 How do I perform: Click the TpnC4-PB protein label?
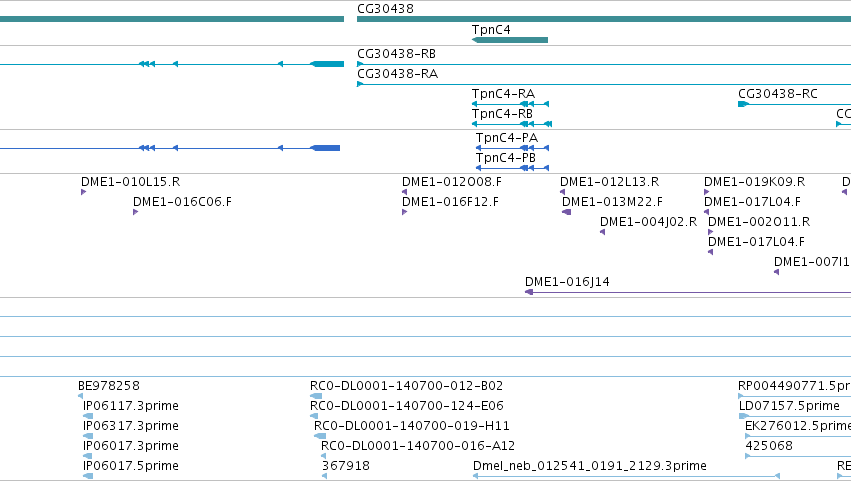505,158
